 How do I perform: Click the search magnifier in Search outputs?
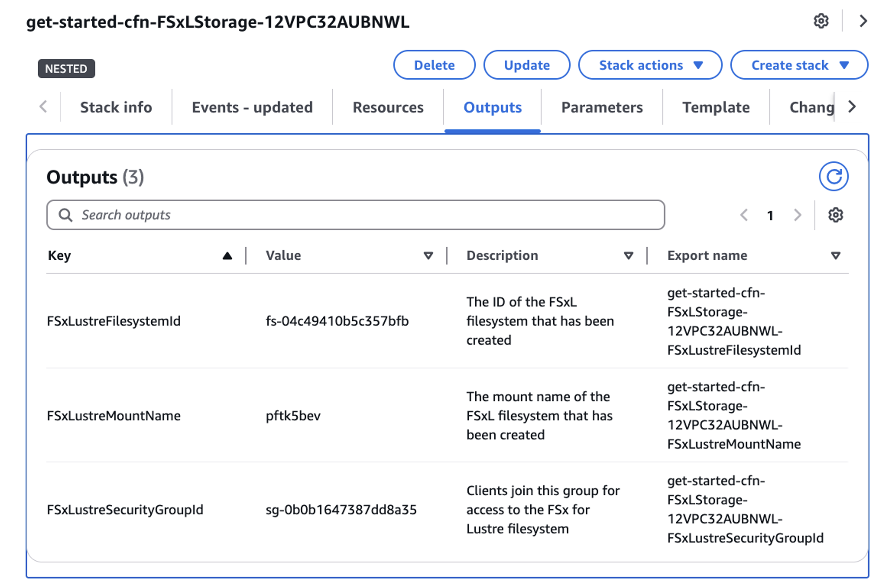[66, 215]
